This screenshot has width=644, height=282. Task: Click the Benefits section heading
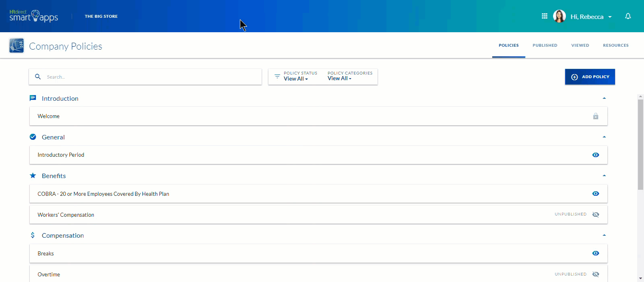pos(54,176)
